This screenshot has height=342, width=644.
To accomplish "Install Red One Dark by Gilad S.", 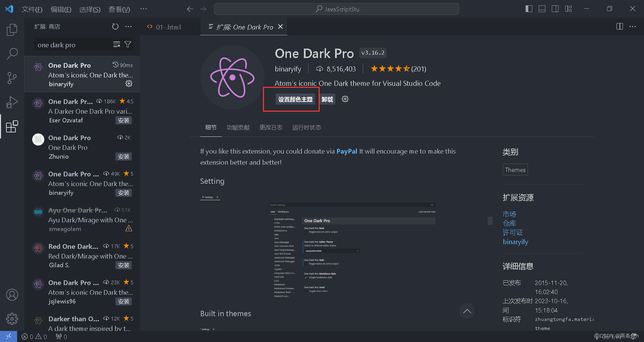I will pyautogui.click(x=123, y=265).
